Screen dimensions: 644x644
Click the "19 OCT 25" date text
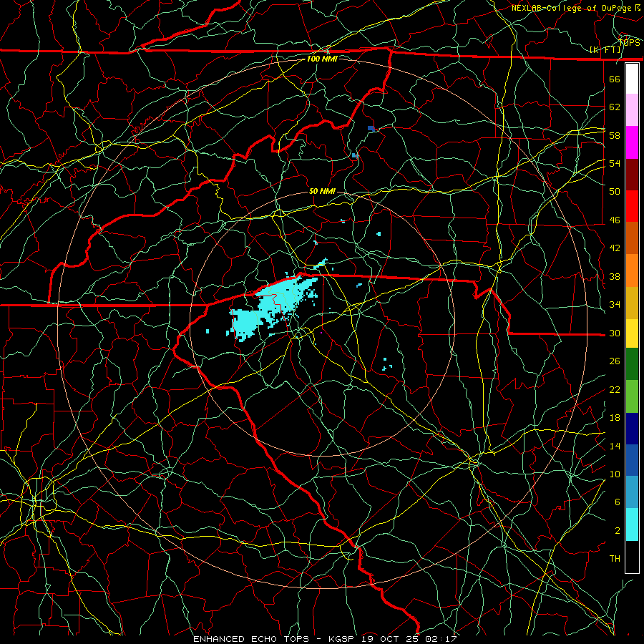point(390,639)
